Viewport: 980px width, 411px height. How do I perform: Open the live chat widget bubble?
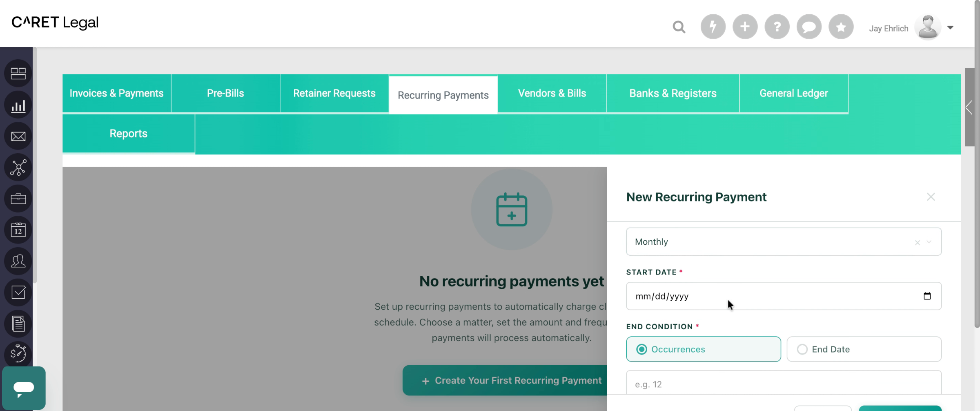coord(24,388)
